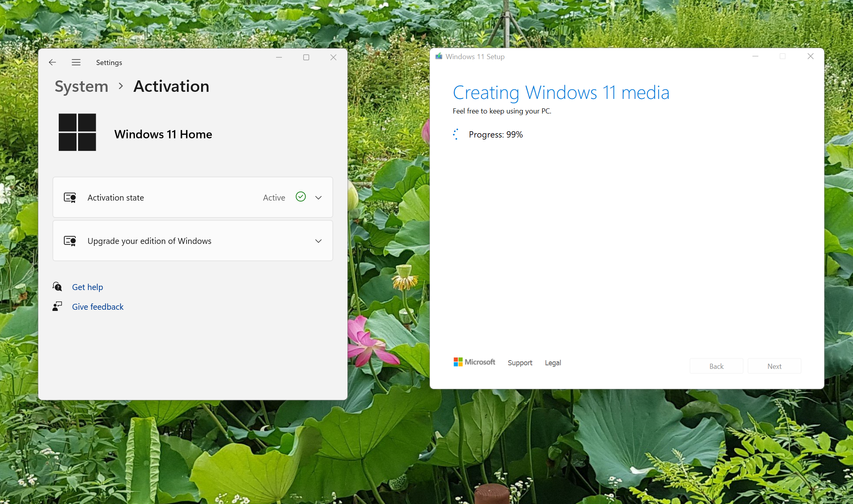Close the Settings window

[x=333, y=57]
